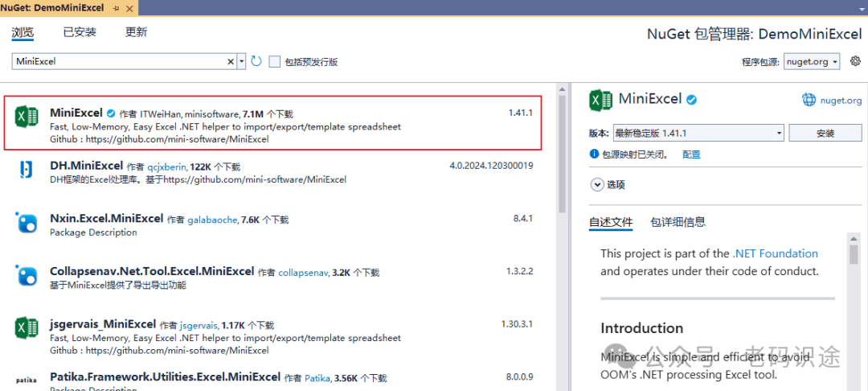Click the 安装 button
868x391 pixels.
pyautogui.click(x=825, y=133)
